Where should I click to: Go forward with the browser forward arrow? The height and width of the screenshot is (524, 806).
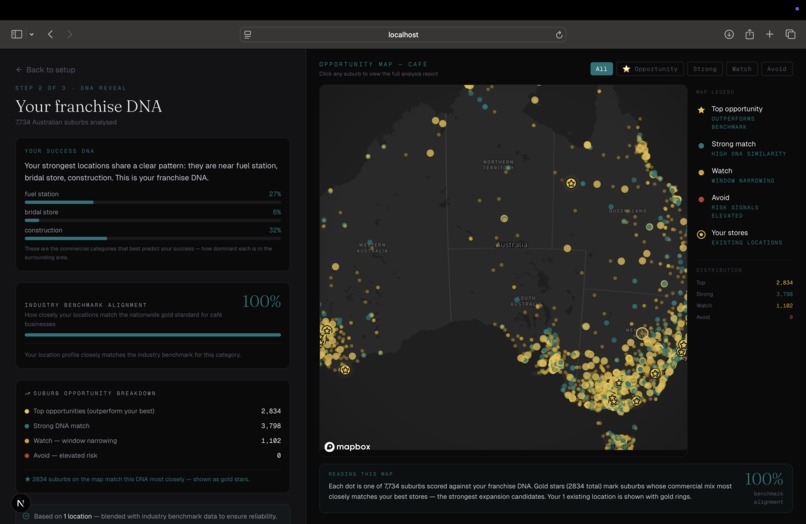(x=69, y=34)
